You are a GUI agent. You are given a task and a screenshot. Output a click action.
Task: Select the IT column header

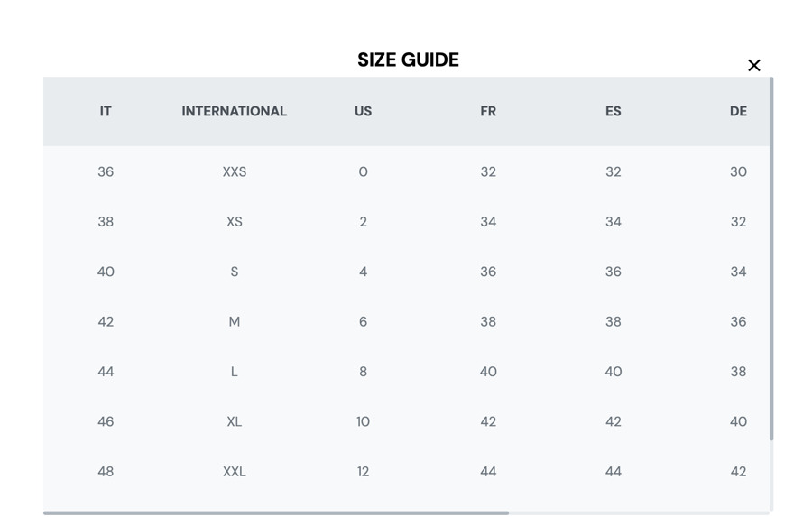point(106,111)
